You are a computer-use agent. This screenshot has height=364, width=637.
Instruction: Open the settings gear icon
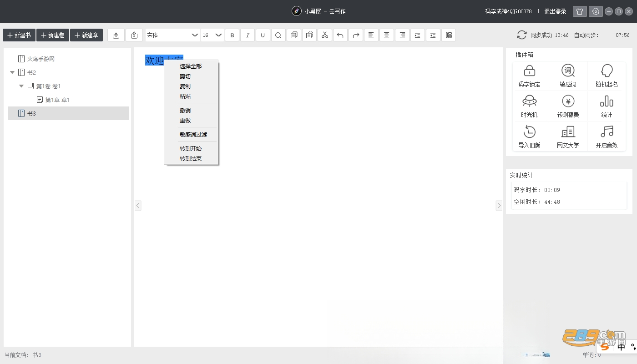(x=596, y=11)
